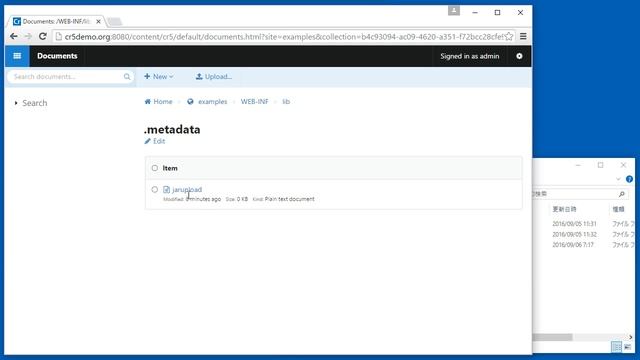Select the jarupload row radio button
The width and height of the screenshot is (640, 360).
[x=155, y=189]
